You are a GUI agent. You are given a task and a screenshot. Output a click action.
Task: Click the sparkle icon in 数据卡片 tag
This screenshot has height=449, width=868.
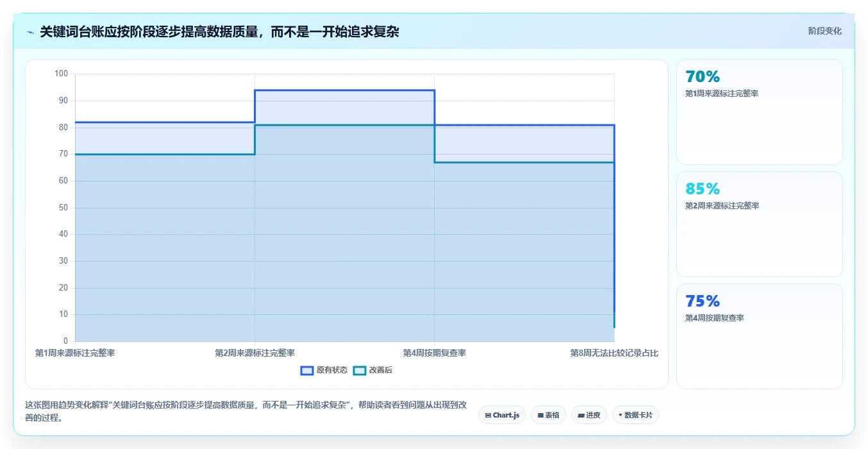pyautogui.click(x=621, y=415)
